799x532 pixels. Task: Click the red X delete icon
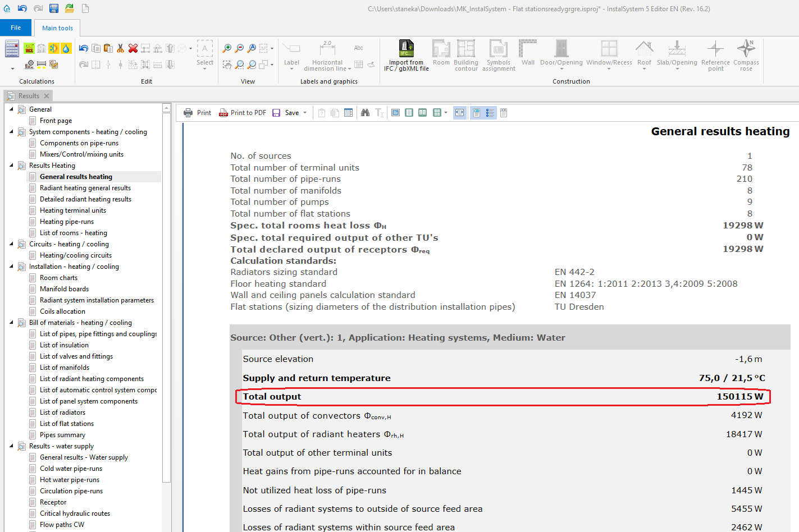133,49
